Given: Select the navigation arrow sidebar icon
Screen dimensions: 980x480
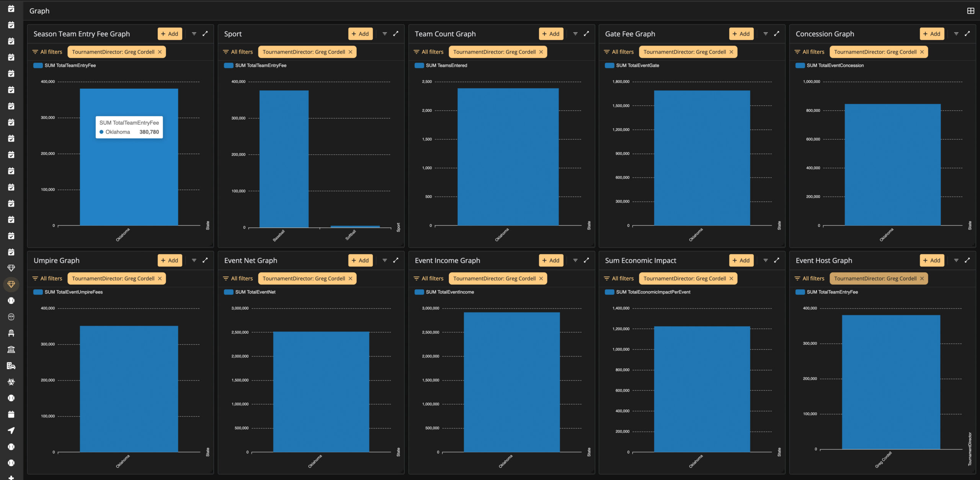Looking at the screenshot, I should 11,430.
